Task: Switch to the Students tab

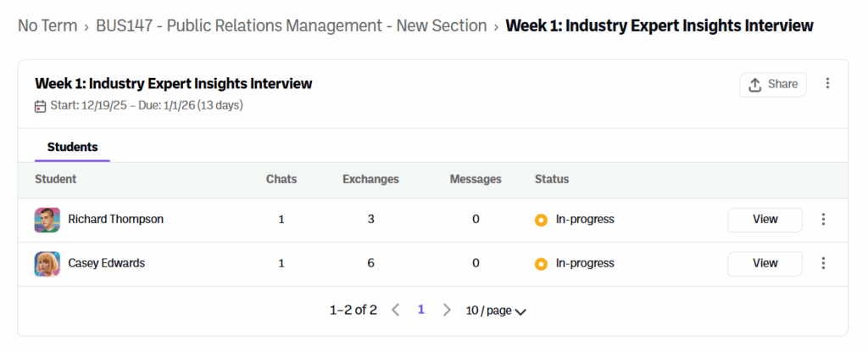Action: coord(72,147)
